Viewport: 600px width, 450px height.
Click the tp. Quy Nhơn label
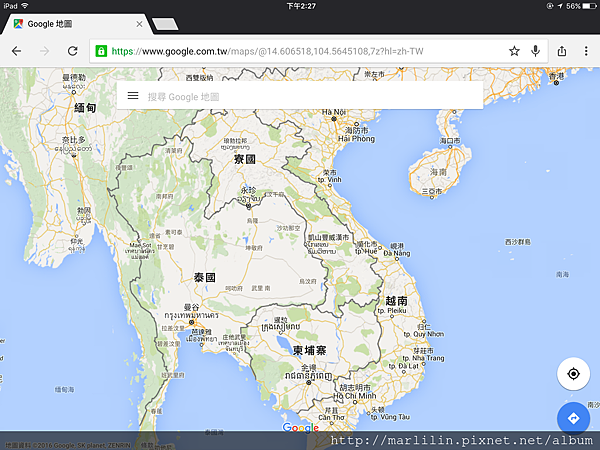point(424,334)
